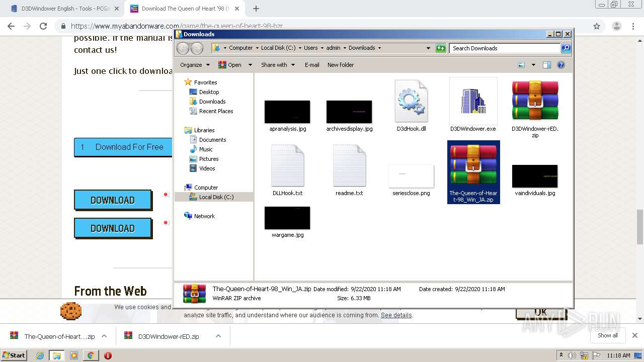Open the Explorer help icon

(561, 65)
